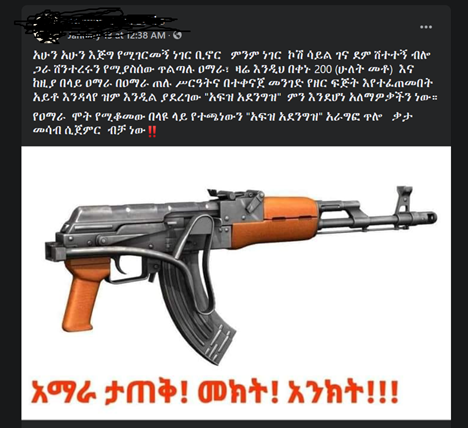The image size is (468, 428).
Task: Open the post's 12:38 AM timestamp link
Action: click(117, 35)
